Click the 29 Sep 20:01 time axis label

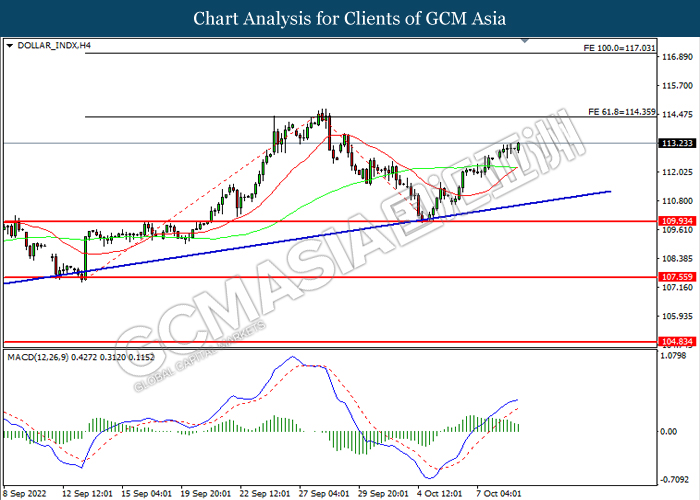click(383, 494)
